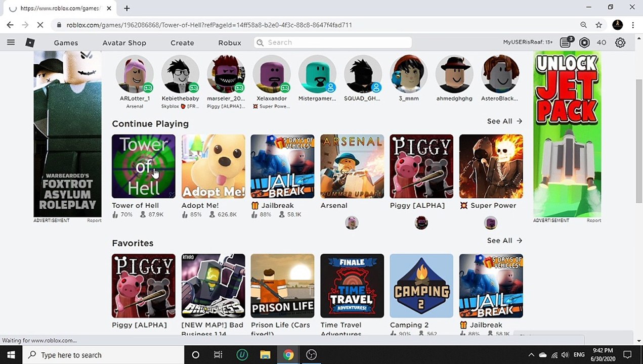Open SQUAD_GH friend avatar

click(363, 75)
